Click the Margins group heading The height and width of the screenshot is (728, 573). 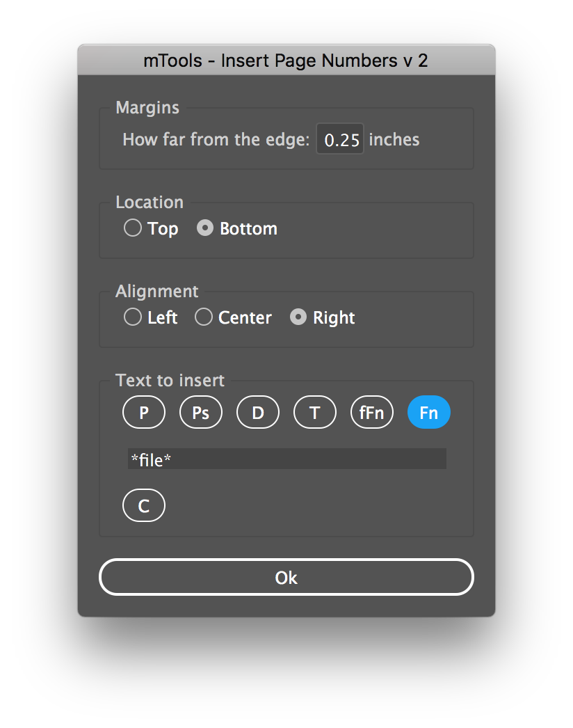pos(147,108)
